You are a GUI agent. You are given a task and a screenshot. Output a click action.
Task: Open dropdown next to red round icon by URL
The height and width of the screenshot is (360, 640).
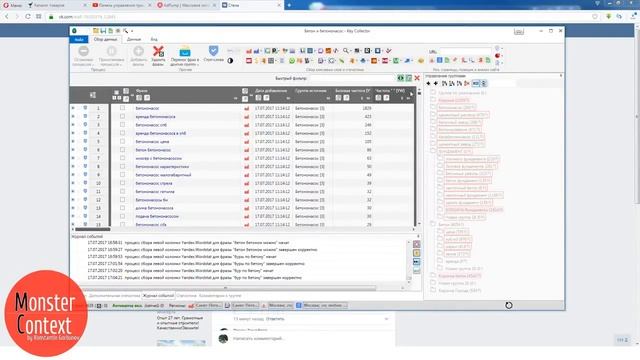(502, 56)
